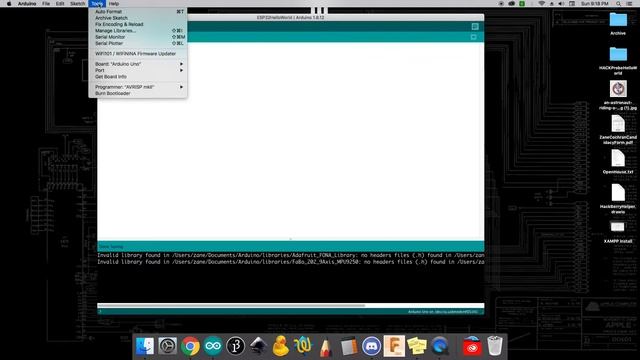Open the volume control in menu bar
Image resolution: width=640 pixels, height=360 pixels.
562,4
